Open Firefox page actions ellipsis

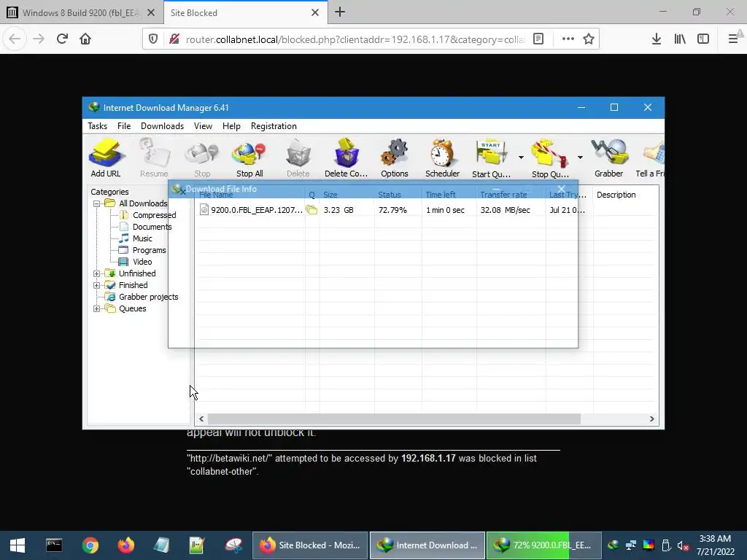[568, 39]
